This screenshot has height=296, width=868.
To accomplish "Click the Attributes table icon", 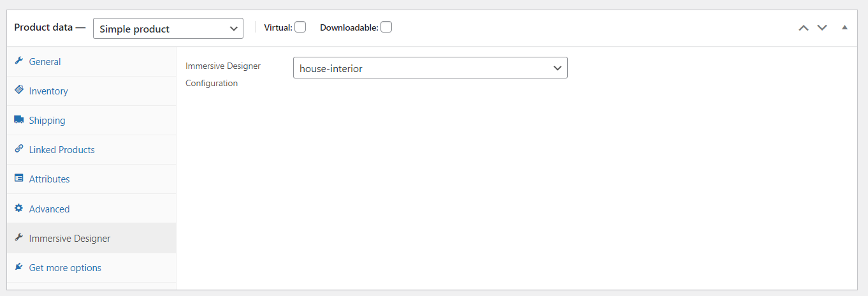I will tap(18, 179).
